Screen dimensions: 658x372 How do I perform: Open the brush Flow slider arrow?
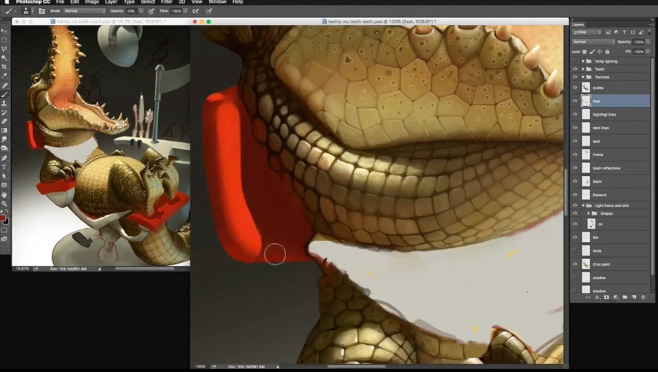click(185, 11)
